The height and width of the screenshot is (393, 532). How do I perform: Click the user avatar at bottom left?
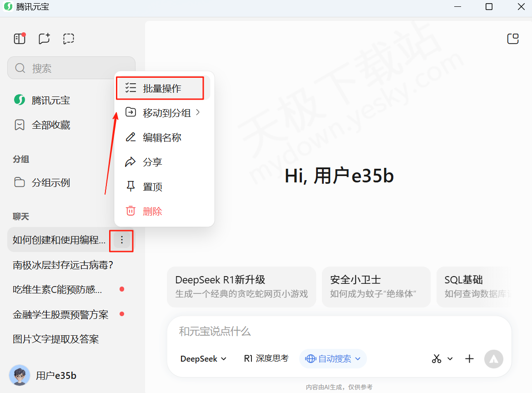[x=20, y=375]
